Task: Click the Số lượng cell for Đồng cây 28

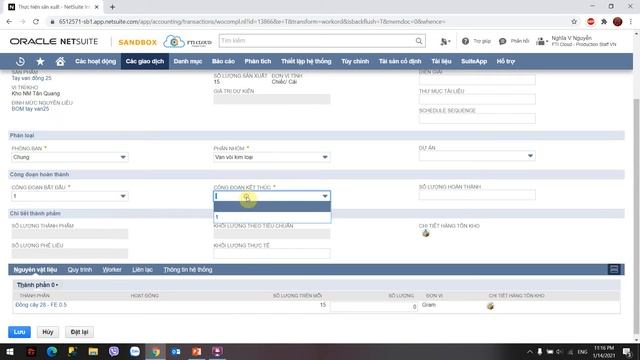Action: tap(374, 306)
